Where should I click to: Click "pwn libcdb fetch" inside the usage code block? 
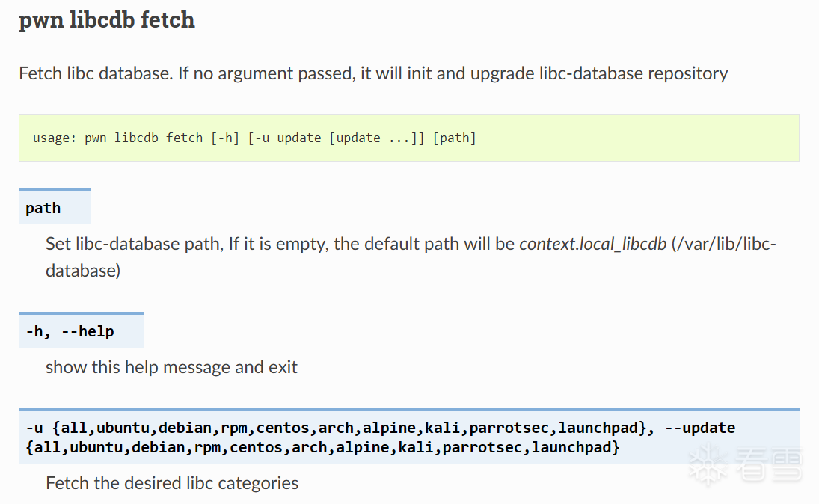pyautogui.click(x=144, y=138)
